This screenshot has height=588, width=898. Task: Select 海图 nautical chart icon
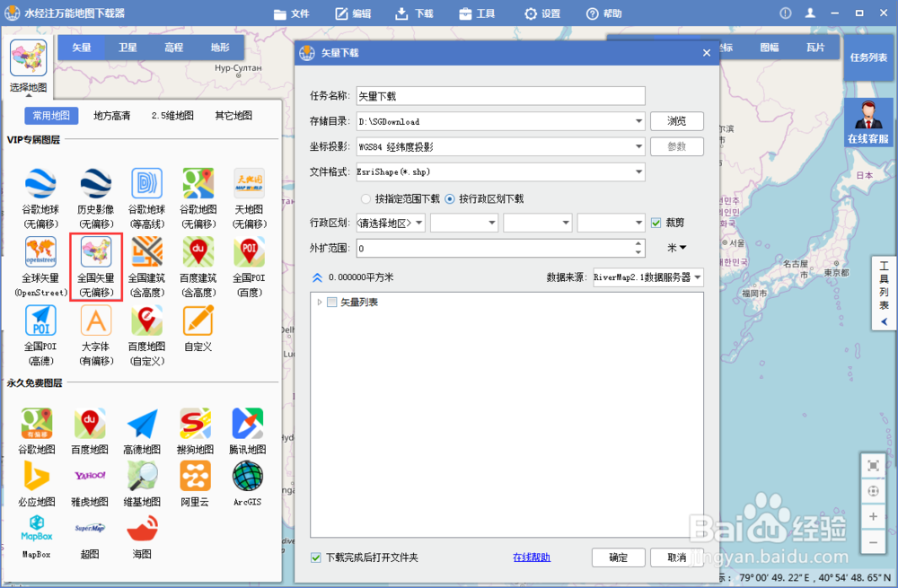point(142,528)
